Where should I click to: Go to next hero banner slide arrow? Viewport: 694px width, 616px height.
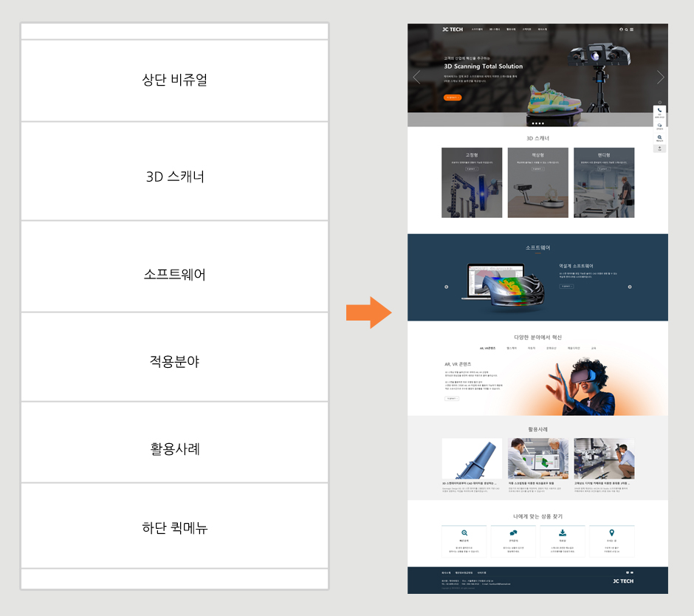point(660,78)
